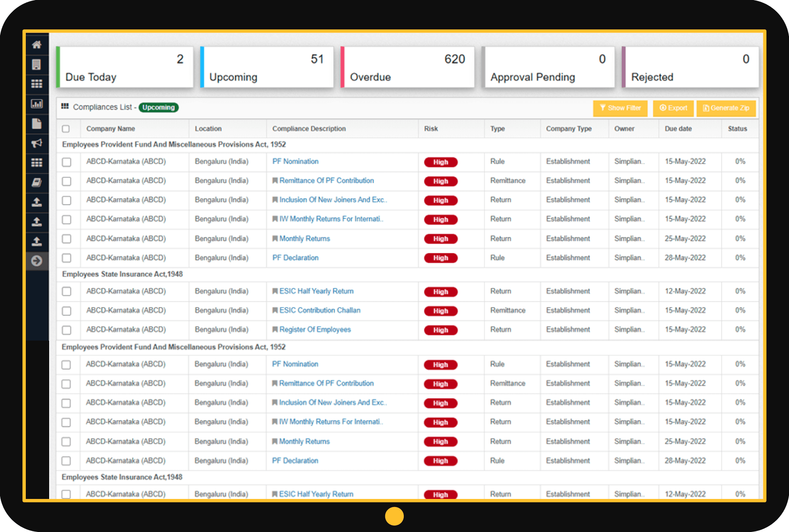The width and height of the screenshot is (789, 532).
Task: Click Remittance Of PF Contribution link
Action: 326,180
